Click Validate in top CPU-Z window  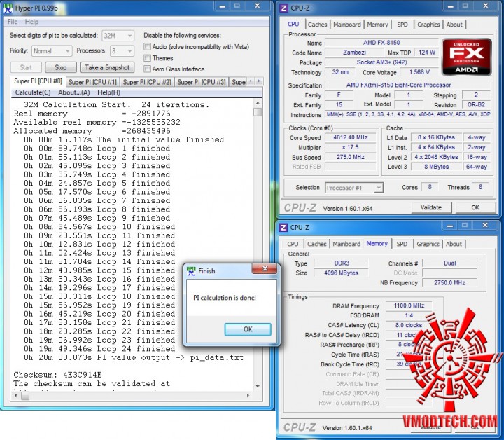tap(431, 208)
